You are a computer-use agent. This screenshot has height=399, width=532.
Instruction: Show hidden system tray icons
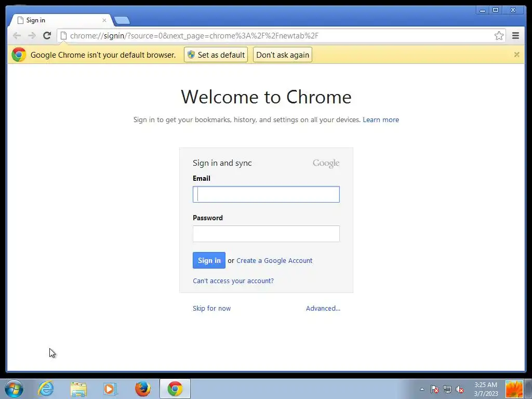point(422,389)
